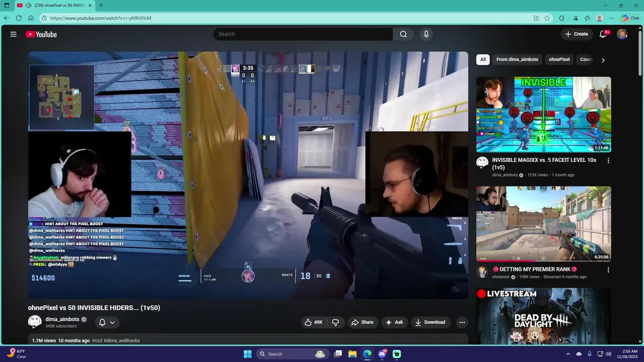Open the GETTING MY PREMIER RANK title link
The height and width of the screenshot is (362, 644).
534,269
